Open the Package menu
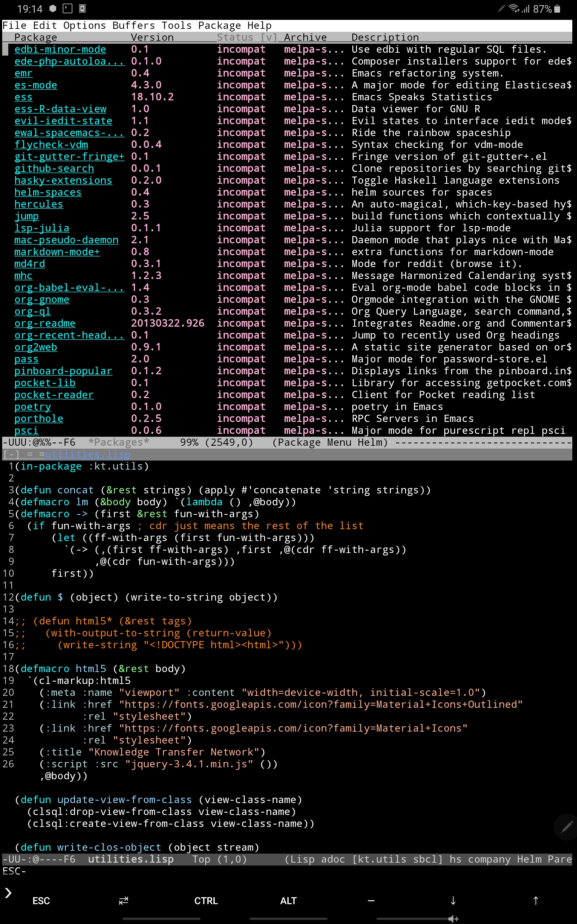 219,26
